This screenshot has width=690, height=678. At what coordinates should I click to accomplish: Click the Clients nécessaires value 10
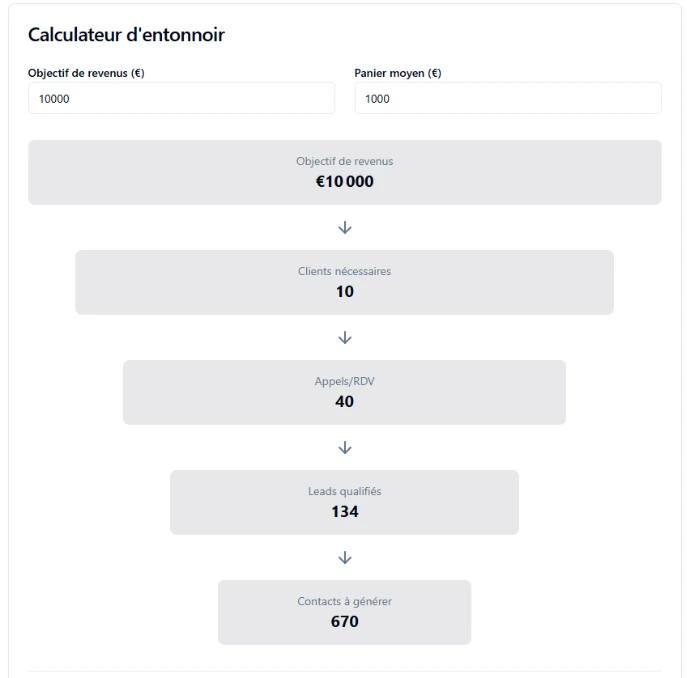(x=345, y=292)
